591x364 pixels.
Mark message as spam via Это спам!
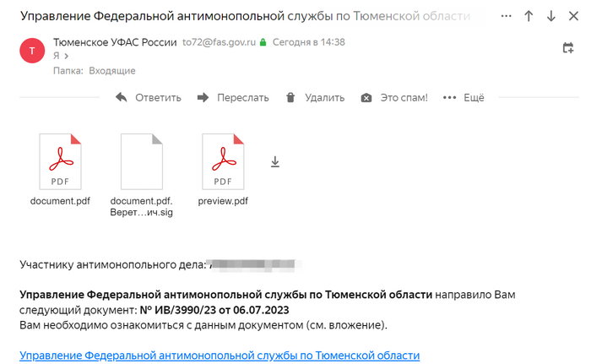394,97
